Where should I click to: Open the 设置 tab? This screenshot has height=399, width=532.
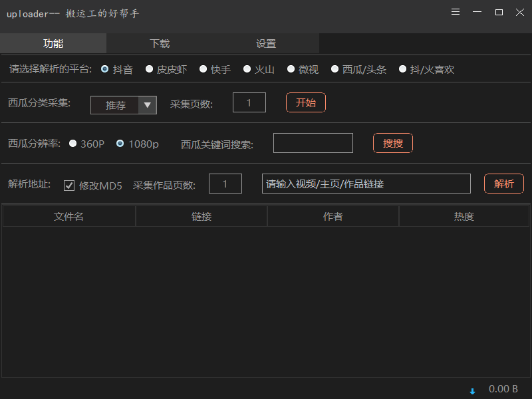tap(265, 43)
